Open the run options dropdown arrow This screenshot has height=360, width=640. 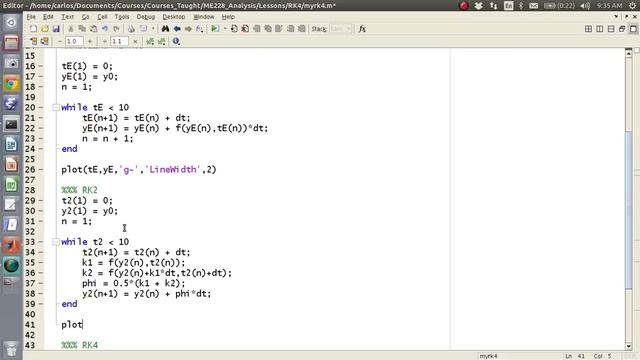pyautogui.click(x=224, y=29)
